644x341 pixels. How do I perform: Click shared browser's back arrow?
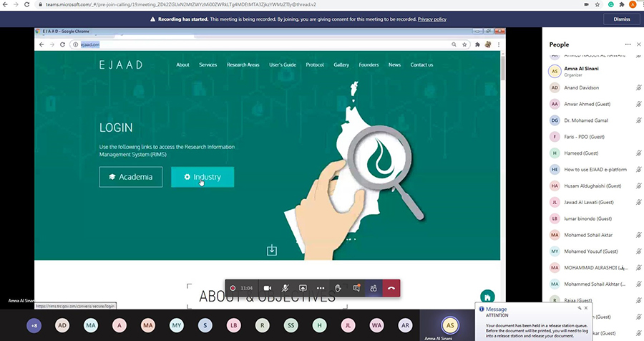tap(42, 44)
